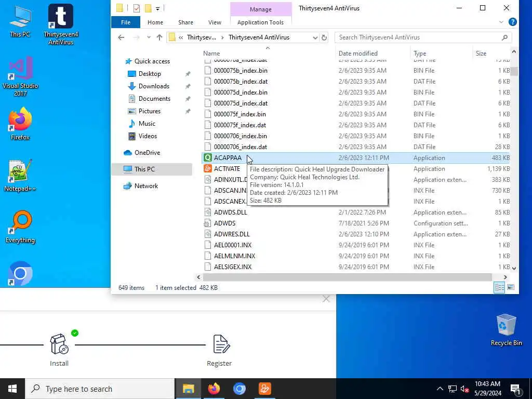Click the Install step icon in installer
The image size is (532, 399).
(59, 344)
